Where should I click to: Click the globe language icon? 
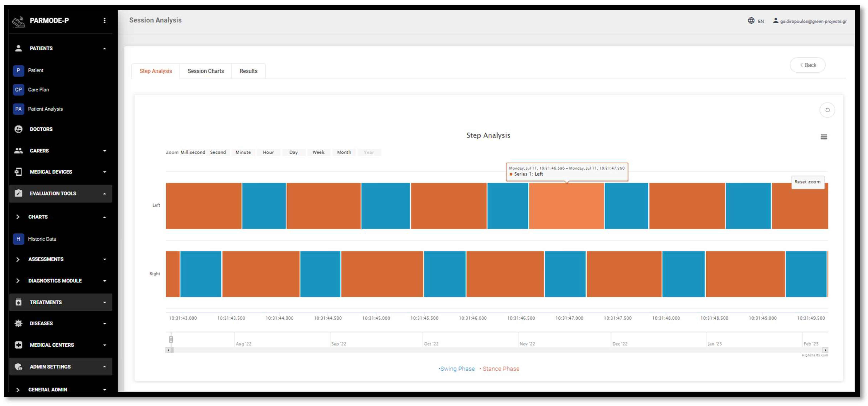tap(751, 21)
